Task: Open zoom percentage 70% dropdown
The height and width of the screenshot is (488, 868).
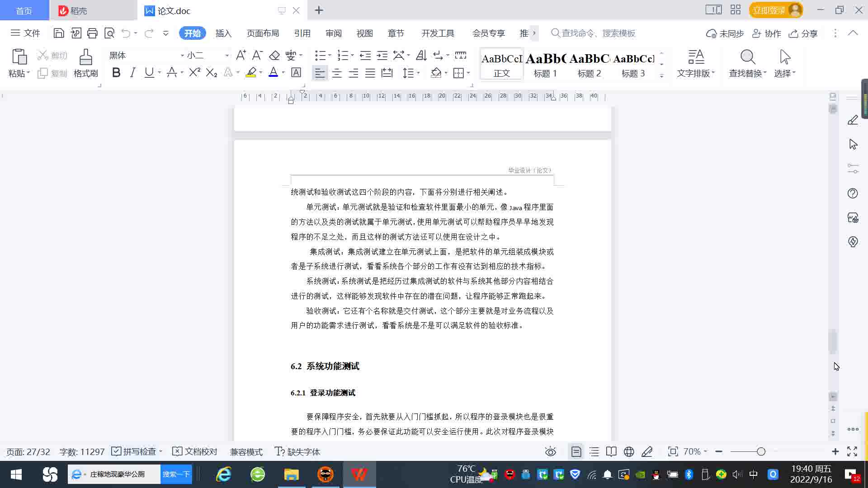Action: pyautogui.click(x=695, y=451)
